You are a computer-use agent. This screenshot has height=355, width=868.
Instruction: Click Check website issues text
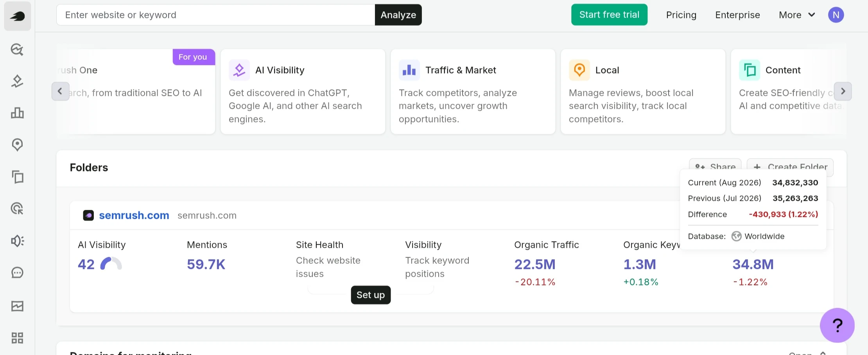point(328,267)
